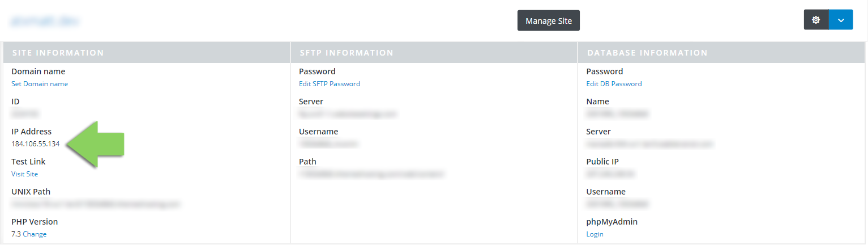Expand the blue chevron dropdown button
Image resolution: width=868 pixels, height=245 pixels.
(x=841, y=20)
